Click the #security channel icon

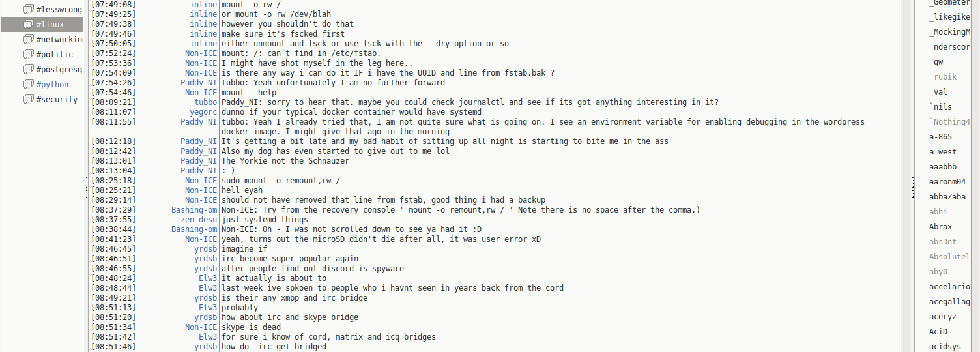tap(28, 99)
